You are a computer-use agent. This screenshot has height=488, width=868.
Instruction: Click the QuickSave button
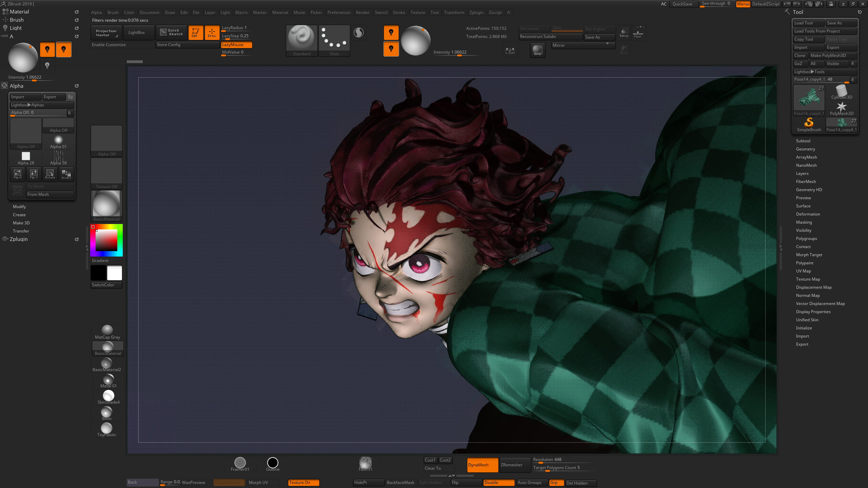pyautogui.click(x=682, y=4)
